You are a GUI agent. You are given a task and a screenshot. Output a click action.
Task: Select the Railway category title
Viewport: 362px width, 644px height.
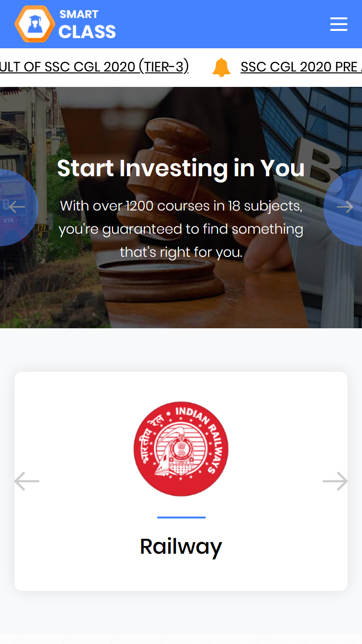pos(181,546)
